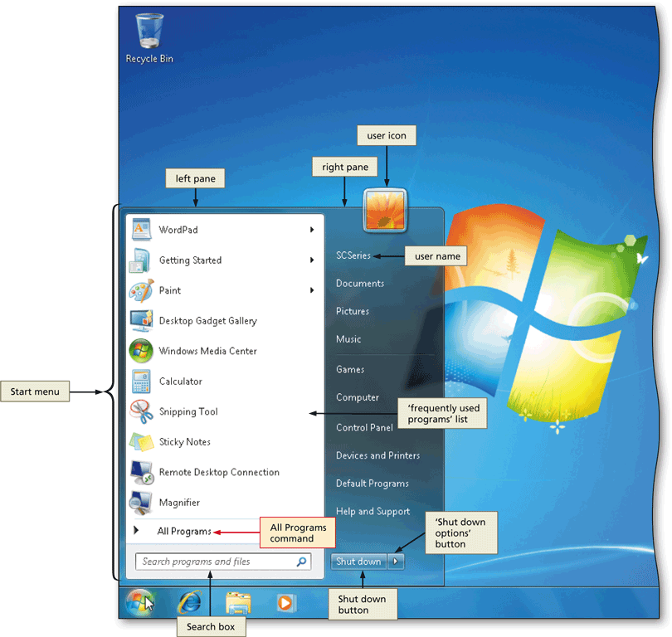Expand the Getting Started submenu arrow
672x637 pixels.
click(312, 260)
